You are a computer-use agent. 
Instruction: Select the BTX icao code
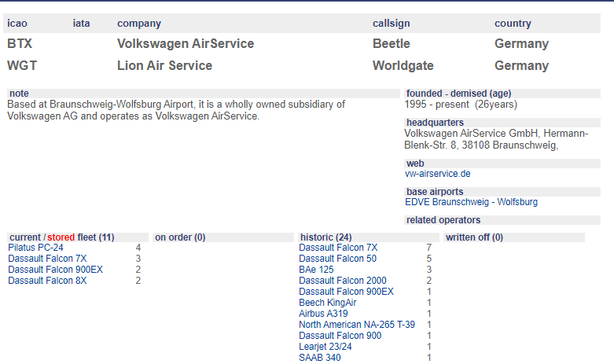click(20, 43)
